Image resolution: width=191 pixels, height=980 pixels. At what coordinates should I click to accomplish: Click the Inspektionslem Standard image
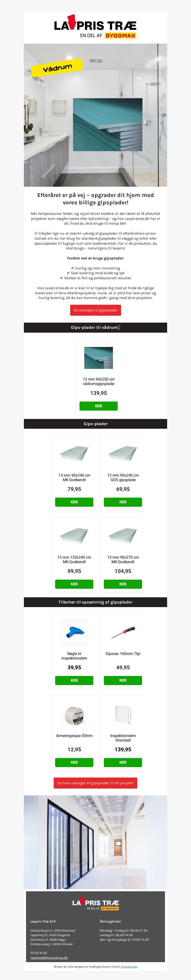(123, 714)
